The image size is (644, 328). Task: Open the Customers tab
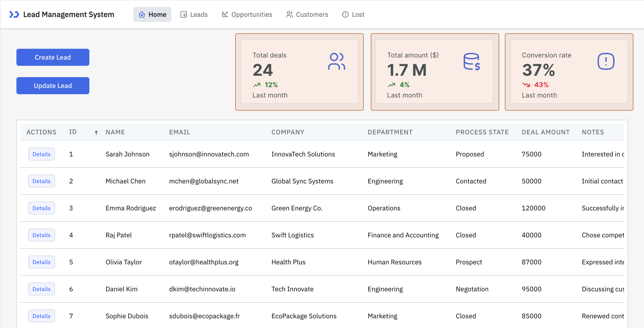pyautogui.click(x=307, y=14)
